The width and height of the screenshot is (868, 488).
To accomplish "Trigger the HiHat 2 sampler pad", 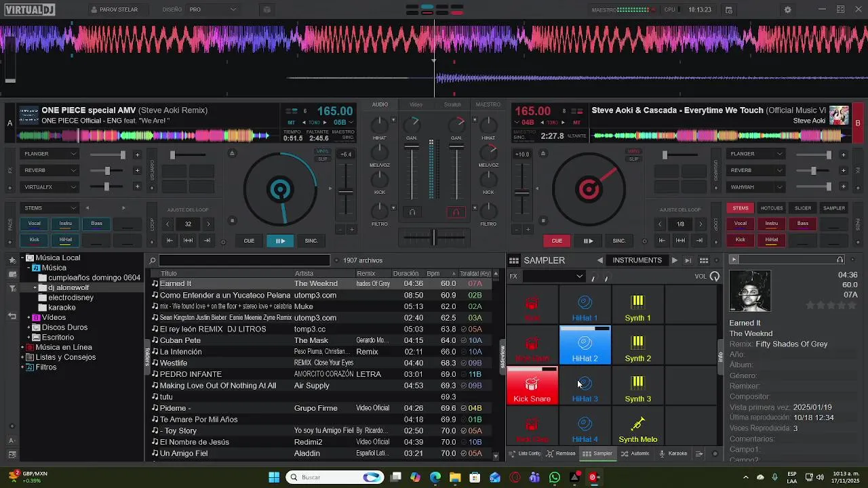I will [585, 346].
